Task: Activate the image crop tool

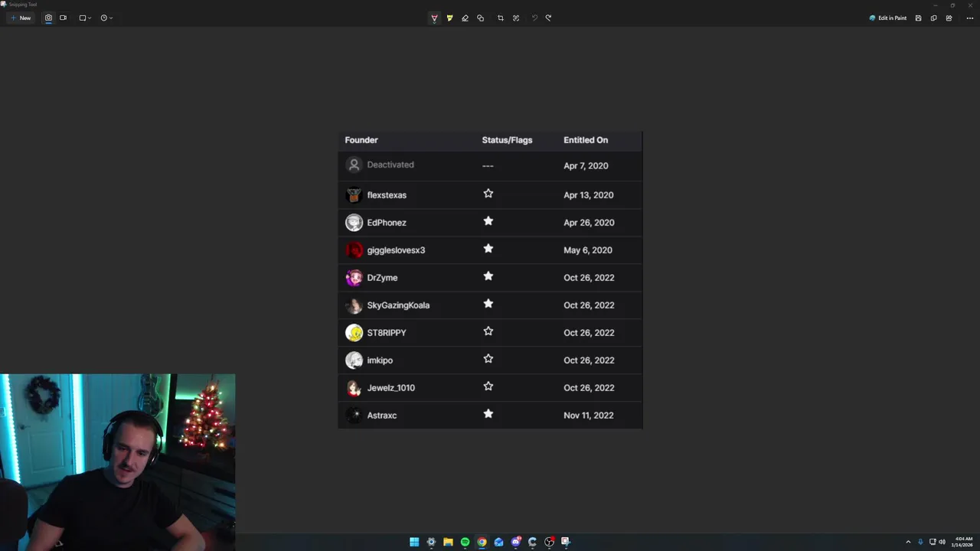Action: [x=501, y=18]
